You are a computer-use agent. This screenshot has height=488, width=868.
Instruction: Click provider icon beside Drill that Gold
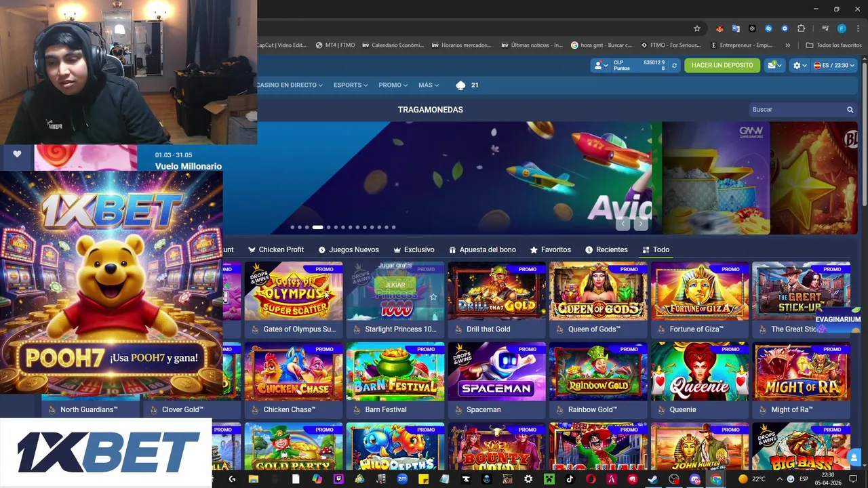(458, 329)
